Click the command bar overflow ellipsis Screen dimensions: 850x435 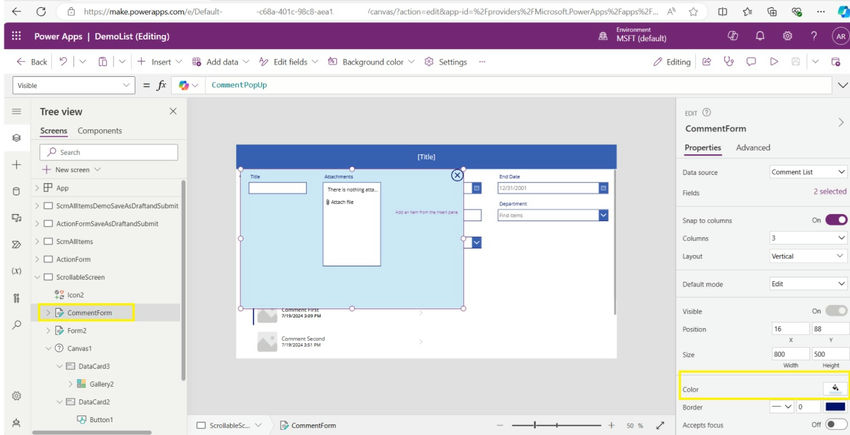click(481, 62)
